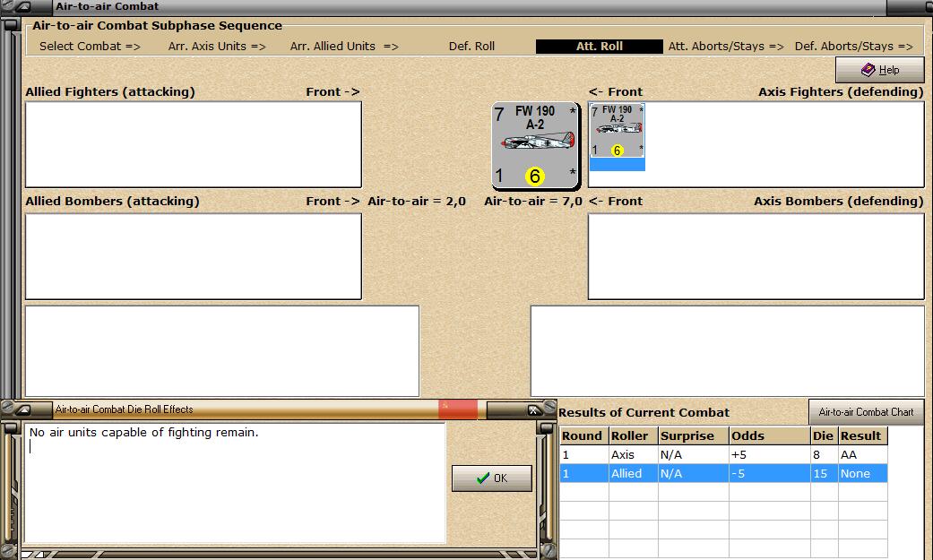Viewport: 933px width, 560px height.
Task: Click the Result column header
Action: (x=863, y=435)
